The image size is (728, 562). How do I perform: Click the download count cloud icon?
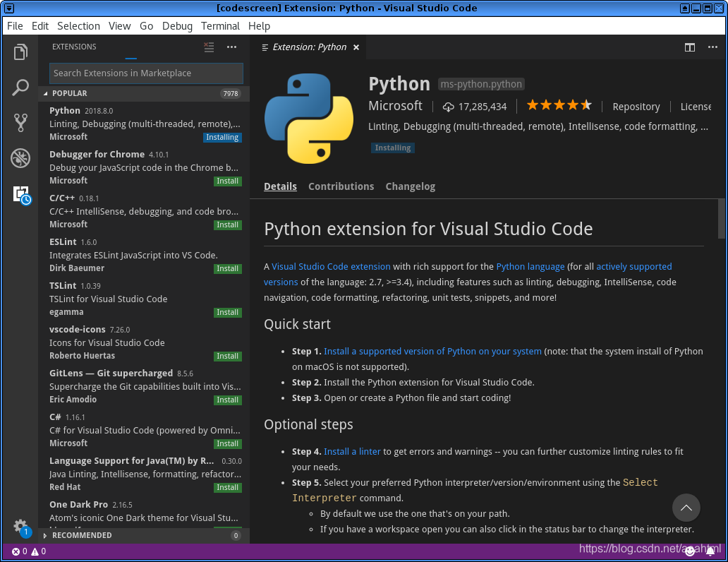click(x=448, y=107)
